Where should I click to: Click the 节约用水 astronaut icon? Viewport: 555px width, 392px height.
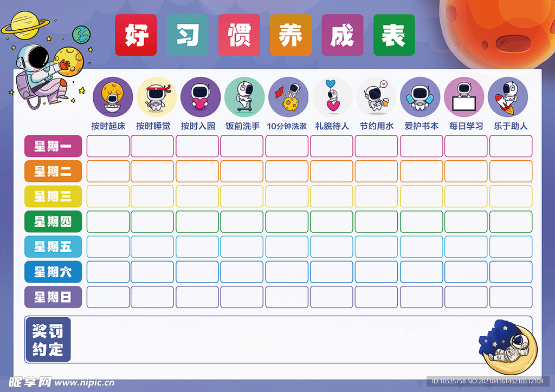point(376,97)
